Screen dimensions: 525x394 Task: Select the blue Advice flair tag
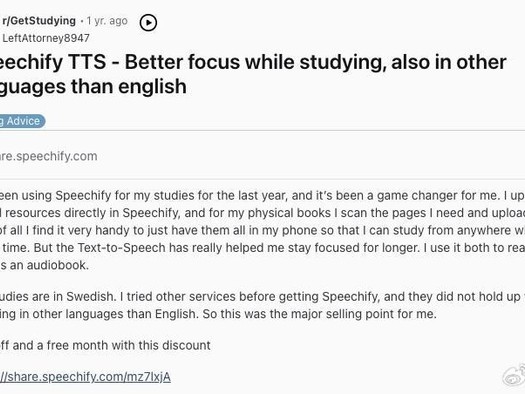pyautogui.click(x=21, y=121)
